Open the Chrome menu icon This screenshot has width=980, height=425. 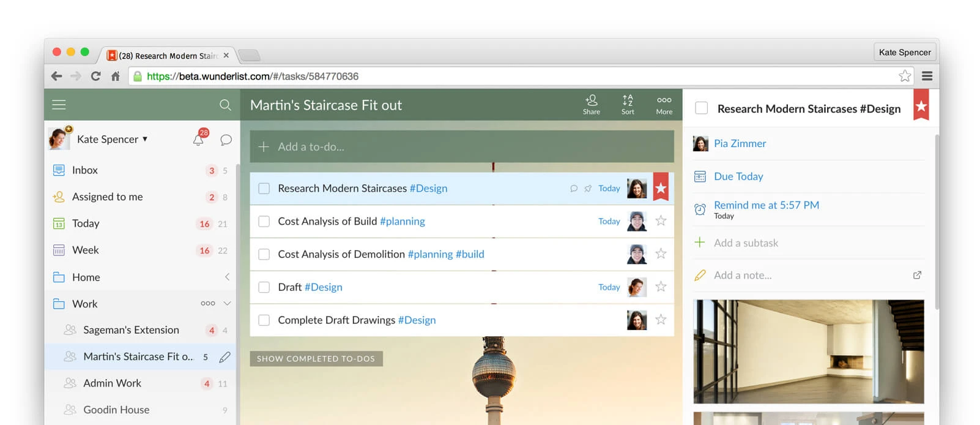[x=927, y=76]
